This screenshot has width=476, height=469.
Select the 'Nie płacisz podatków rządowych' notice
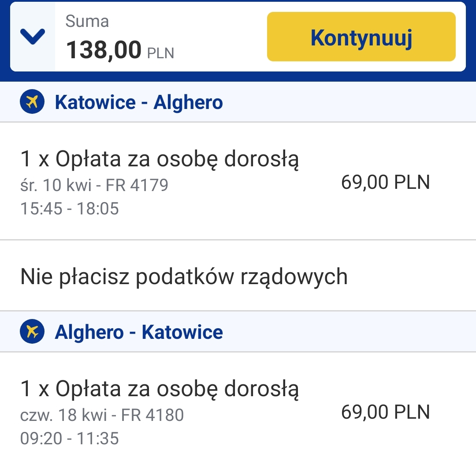[184, 277]
